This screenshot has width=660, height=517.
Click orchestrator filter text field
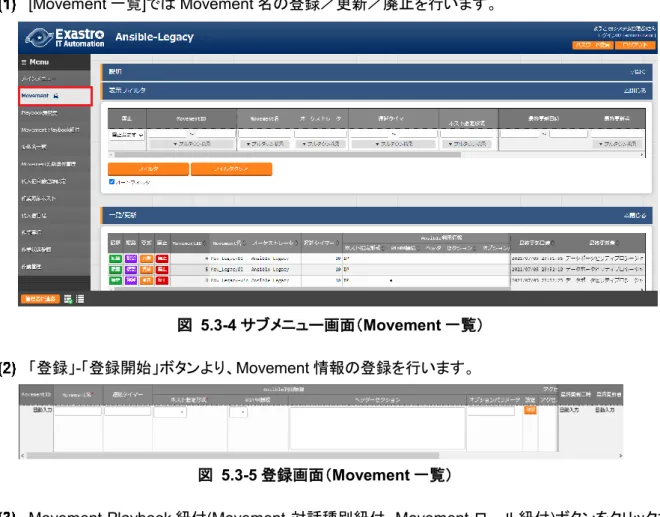pyautogui.click(x=320, y=134)
